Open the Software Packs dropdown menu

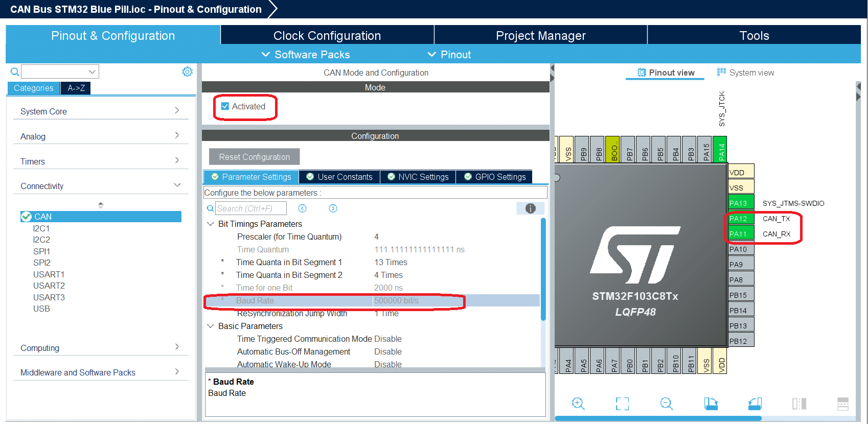pyautogui.click(x=306, y=54)
